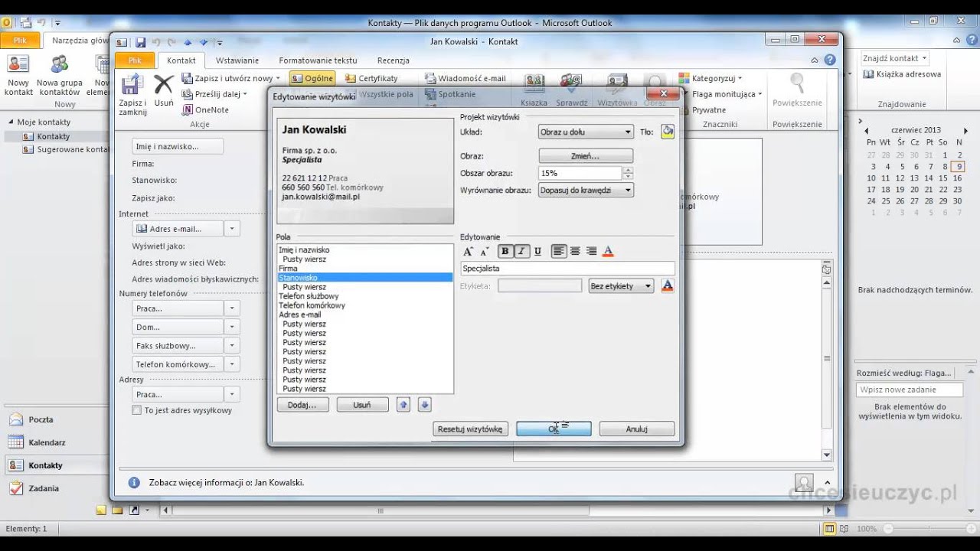Align card text right

(x=591, y=251)
